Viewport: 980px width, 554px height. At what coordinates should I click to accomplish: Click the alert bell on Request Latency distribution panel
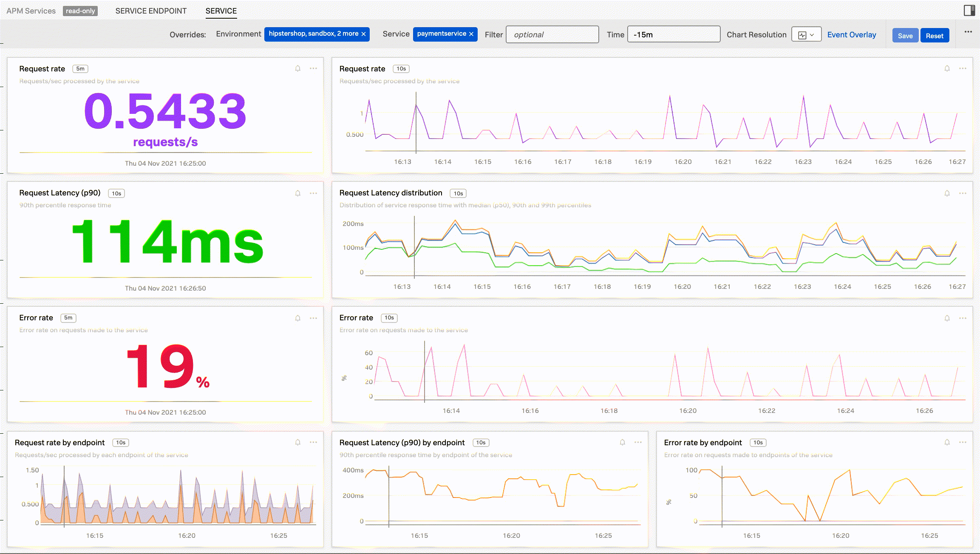click(x=947, y=193)
